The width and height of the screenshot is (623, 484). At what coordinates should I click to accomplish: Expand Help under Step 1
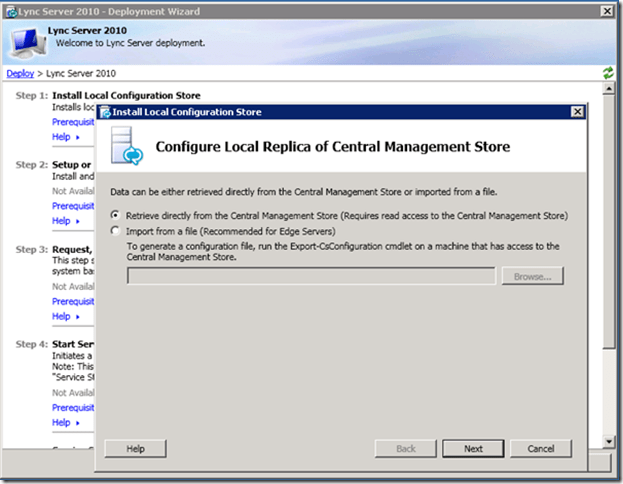click(x=65, y=137)
